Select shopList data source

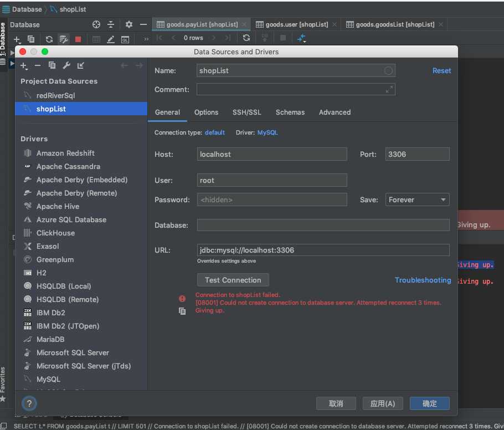pyautogui.click(x=81, y=109)
